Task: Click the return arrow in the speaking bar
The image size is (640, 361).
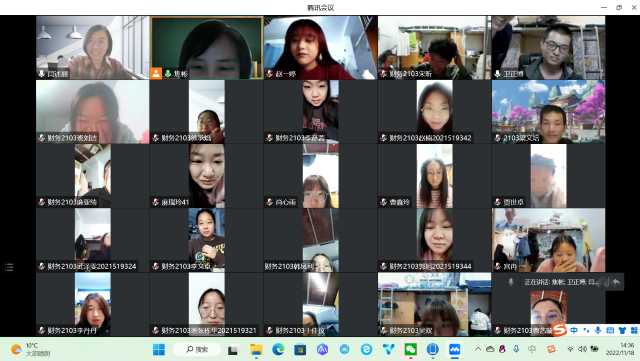Action: [616, 282]
